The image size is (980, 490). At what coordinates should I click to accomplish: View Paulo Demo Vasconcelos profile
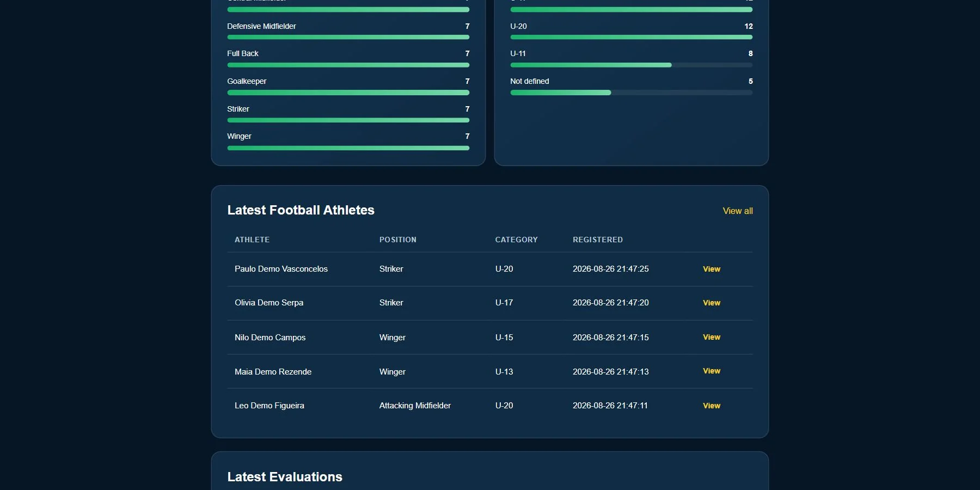712,269
